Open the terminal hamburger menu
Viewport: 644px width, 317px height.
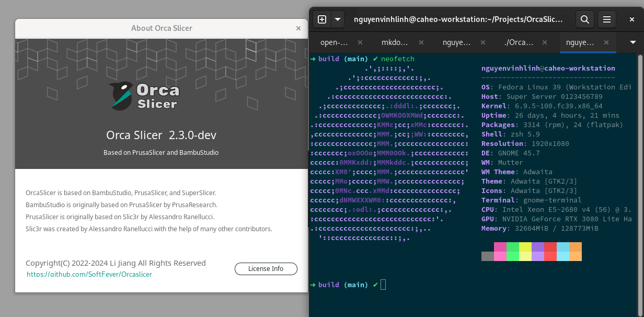tap(607, 19)
